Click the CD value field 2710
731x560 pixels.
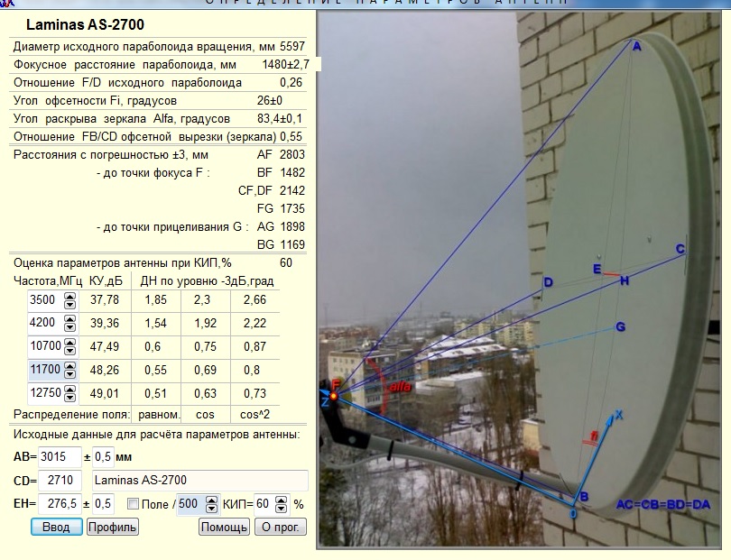point(60,481)
